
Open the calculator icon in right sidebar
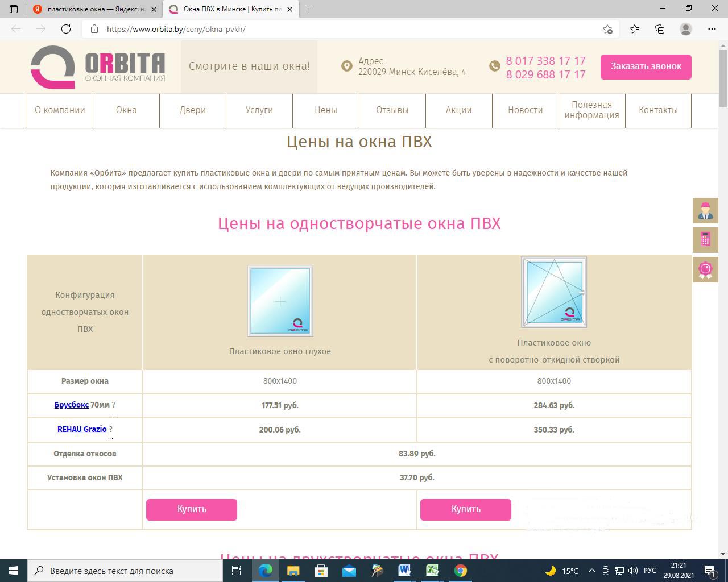pyautogui.click(x=705, y=240)
